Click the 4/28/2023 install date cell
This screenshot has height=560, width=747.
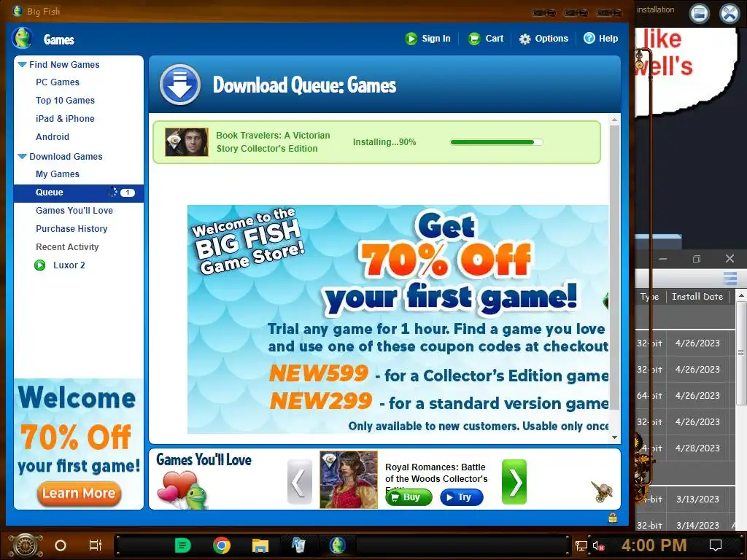tap(697, 448)
